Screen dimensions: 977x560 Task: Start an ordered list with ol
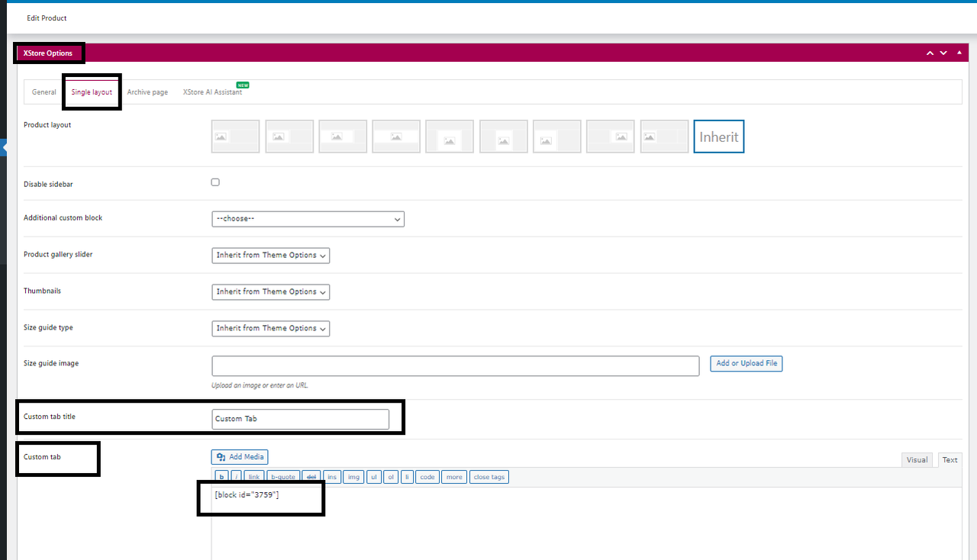391,478
